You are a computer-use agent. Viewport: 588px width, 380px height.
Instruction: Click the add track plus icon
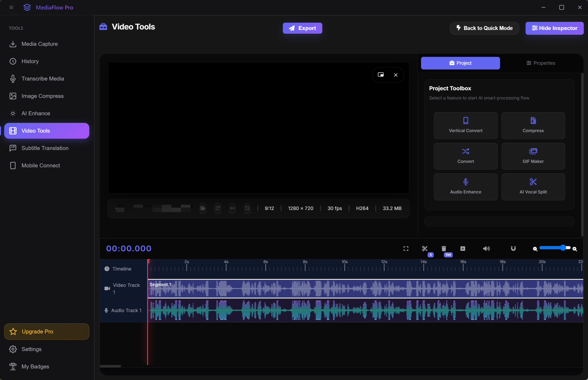click(x=463, y=248)
